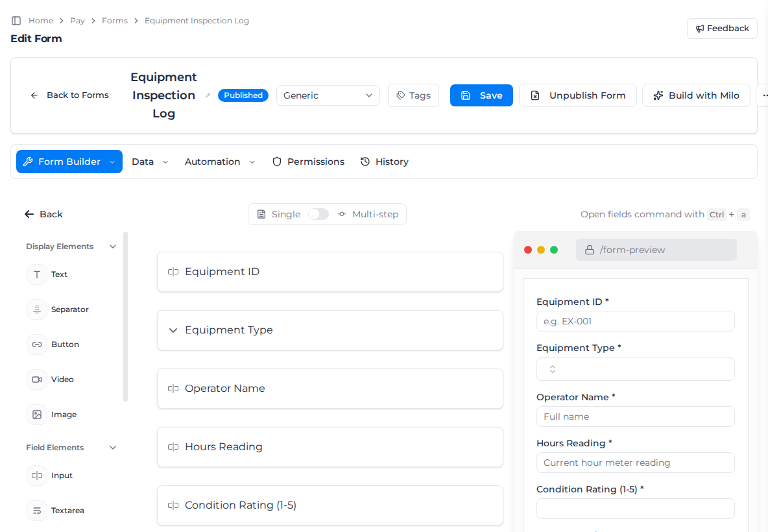
Task: Toggle the sidebar panel icon near Home
Action: point(16,21)
